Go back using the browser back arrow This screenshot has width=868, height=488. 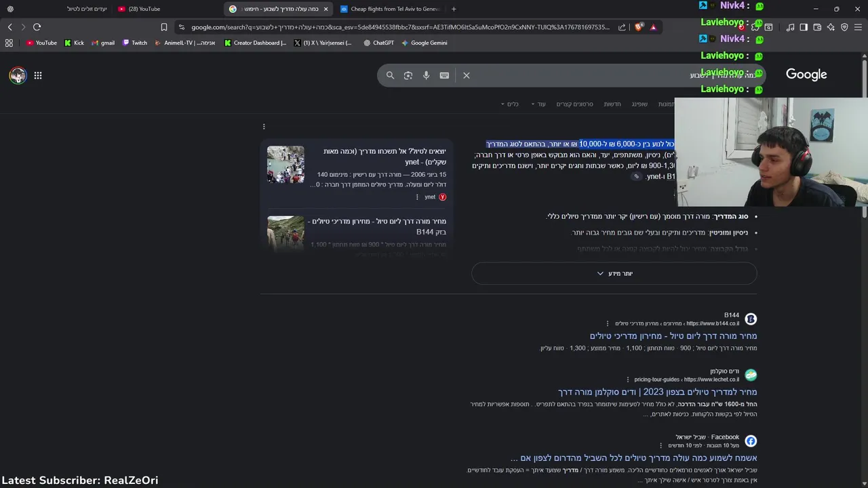(10, 27)
